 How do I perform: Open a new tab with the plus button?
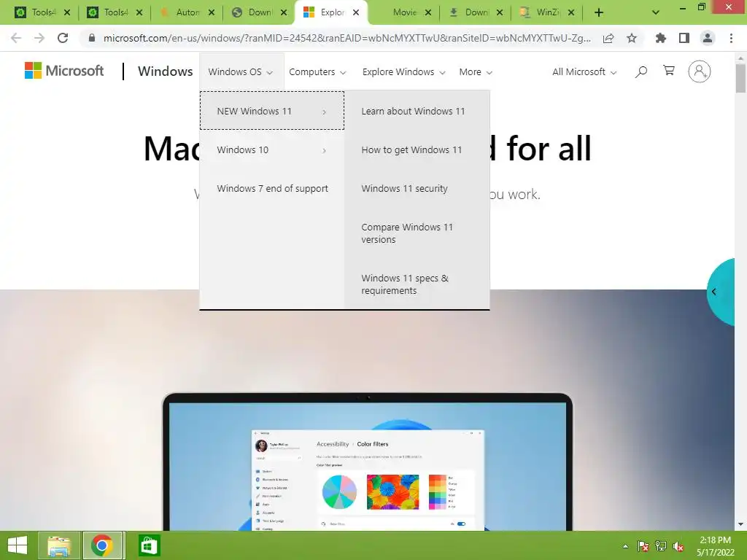599,12
